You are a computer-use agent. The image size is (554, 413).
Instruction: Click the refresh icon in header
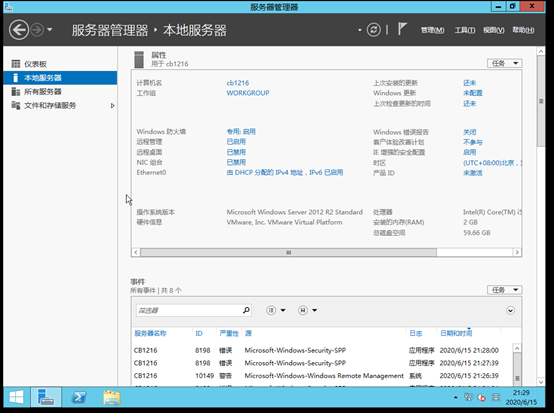click(373, 30)
